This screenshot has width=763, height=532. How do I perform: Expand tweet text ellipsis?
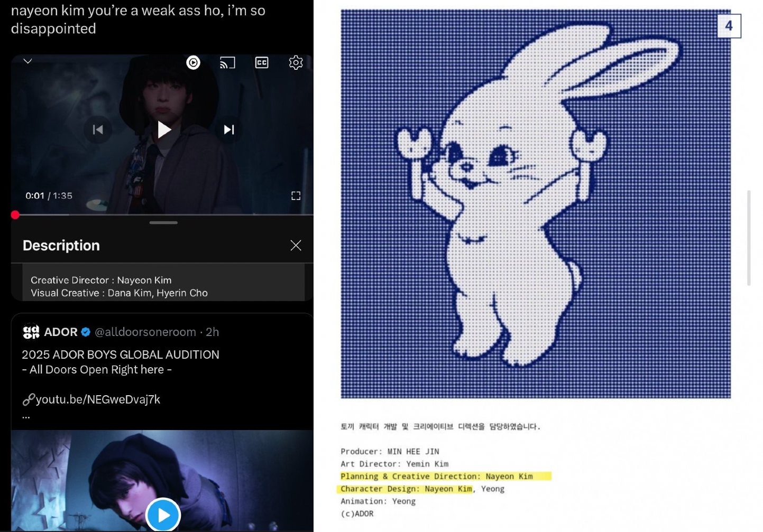click(26, 417)
